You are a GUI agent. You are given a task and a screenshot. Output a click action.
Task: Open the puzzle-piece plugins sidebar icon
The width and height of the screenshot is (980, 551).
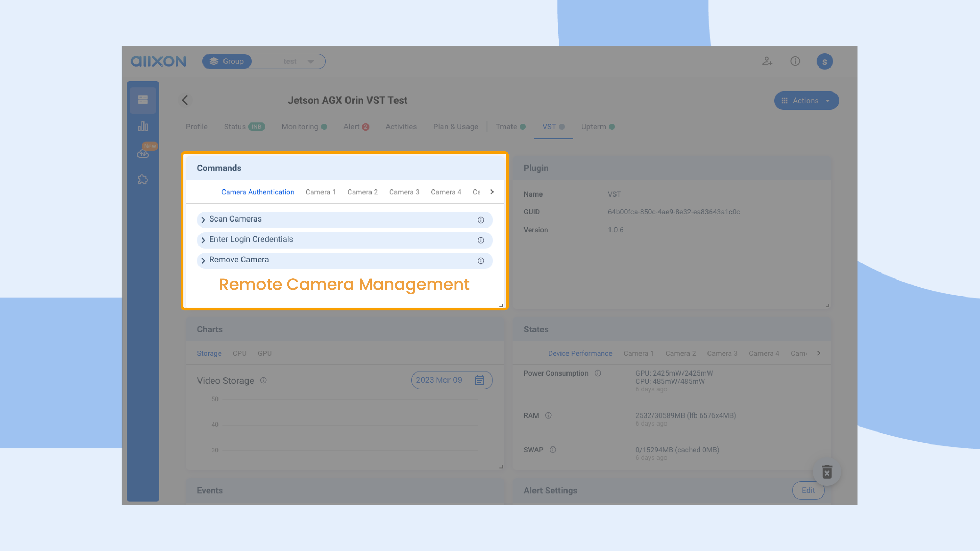click(x=143, y=180)
